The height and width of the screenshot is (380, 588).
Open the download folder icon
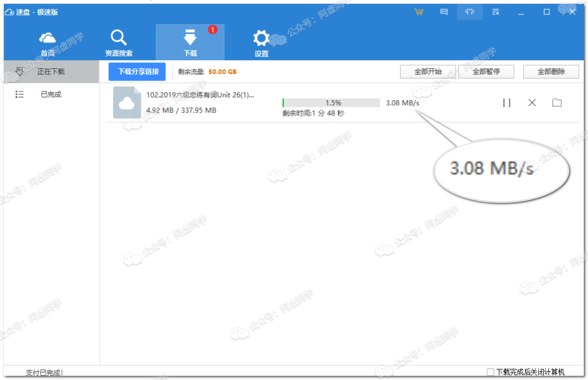557,103
